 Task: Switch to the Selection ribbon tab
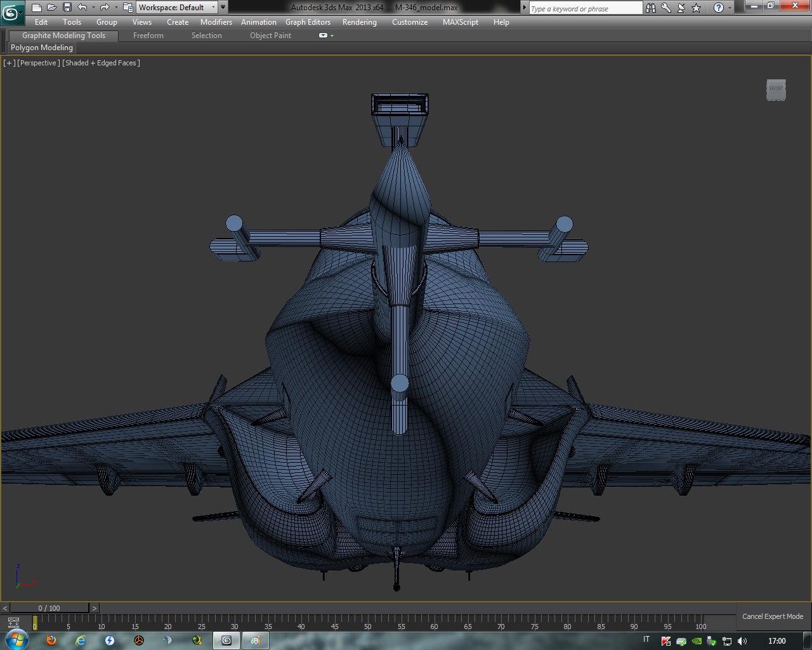pyautogui.click(x=207, y=36)
